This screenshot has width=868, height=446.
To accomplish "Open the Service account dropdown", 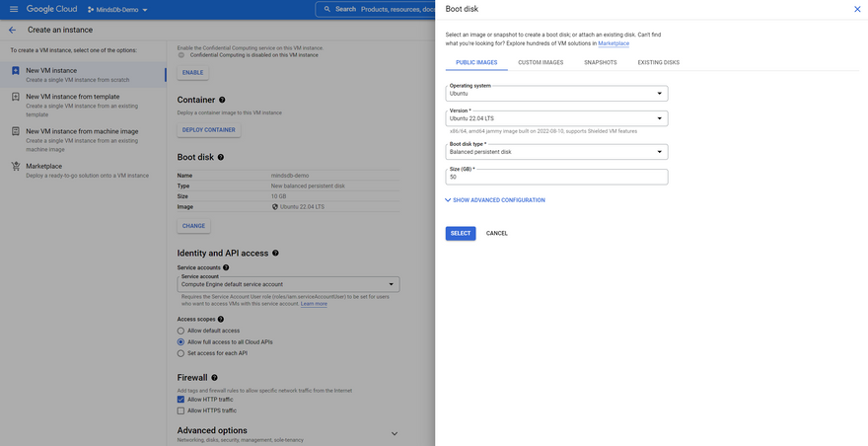I will click(x=288, y=284).
